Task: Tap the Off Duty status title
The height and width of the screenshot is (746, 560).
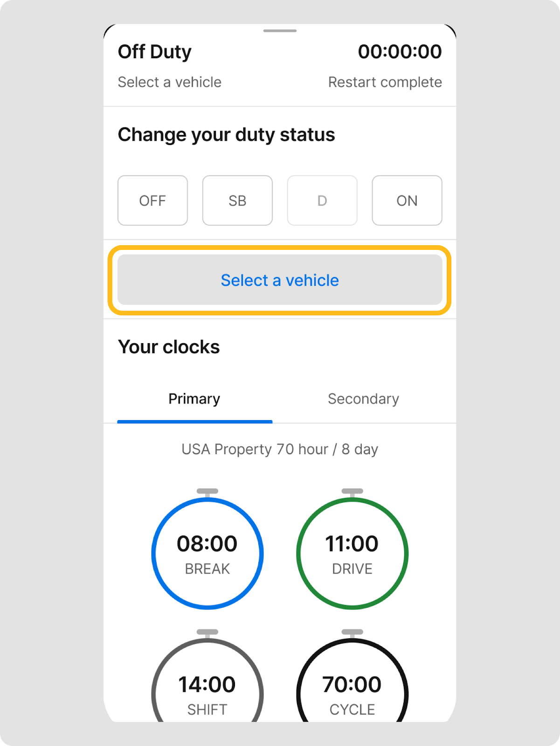Action: tap(155, 52)
